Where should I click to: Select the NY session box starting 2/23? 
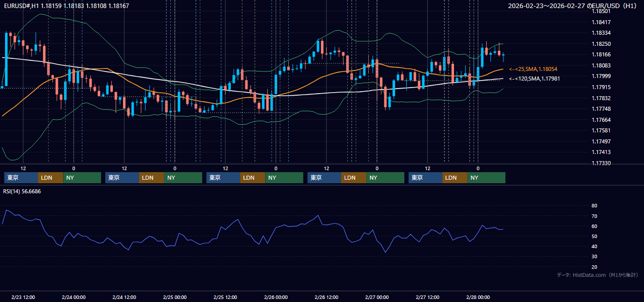tap(82, 178)
